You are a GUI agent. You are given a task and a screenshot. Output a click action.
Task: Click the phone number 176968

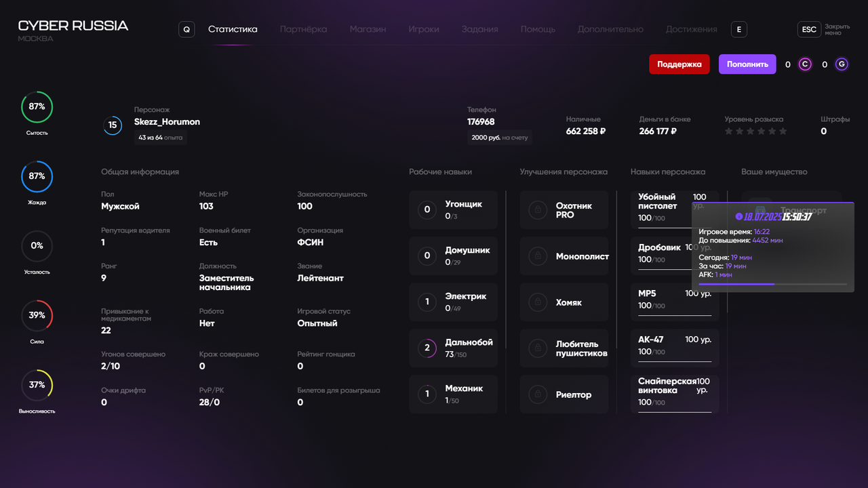[481, 122]
